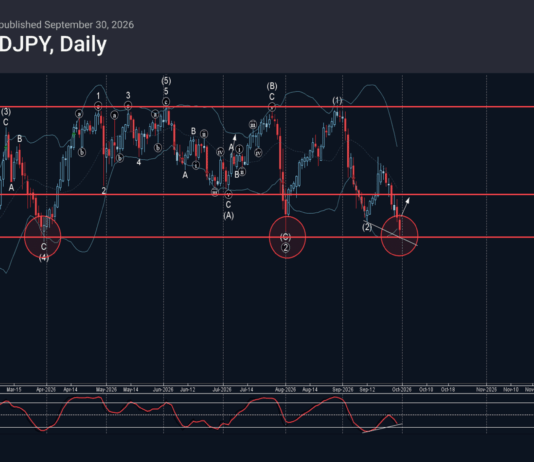Select the 'Aug-14' date axis label

pyautogui.click(x=310, y=389)
